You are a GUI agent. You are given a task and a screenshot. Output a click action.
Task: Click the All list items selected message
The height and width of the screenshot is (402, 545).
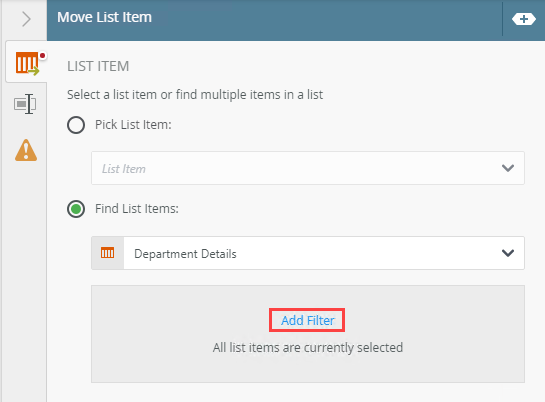point(308,347)
